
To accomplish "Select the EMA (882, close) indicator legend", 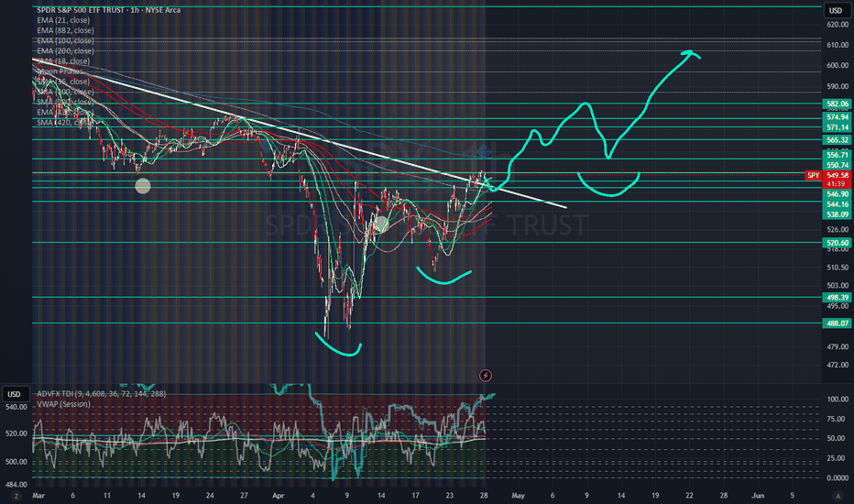I will pos(65,30).
